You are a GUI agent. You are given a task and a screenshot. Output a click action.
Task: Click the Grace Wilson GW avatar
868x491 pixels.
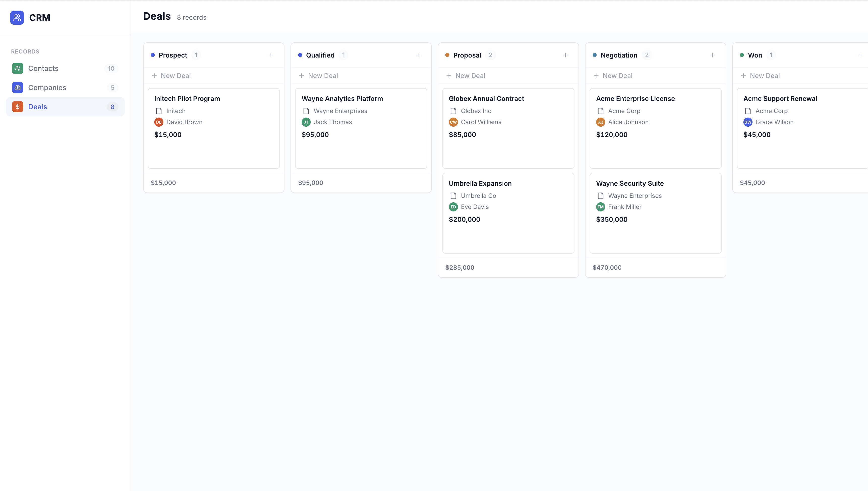click(748, 122)
